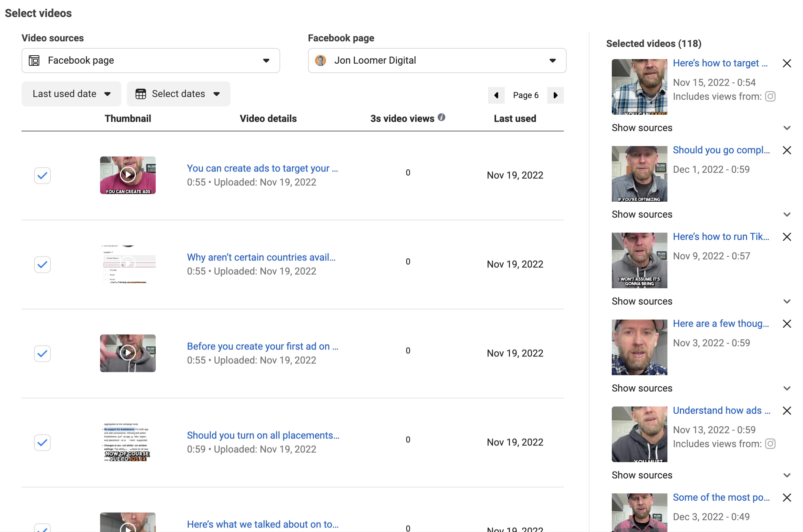The height and width of the screenshot is (532, 803).
Task: Click the 'Video details' column header
Action: point(268,119)
